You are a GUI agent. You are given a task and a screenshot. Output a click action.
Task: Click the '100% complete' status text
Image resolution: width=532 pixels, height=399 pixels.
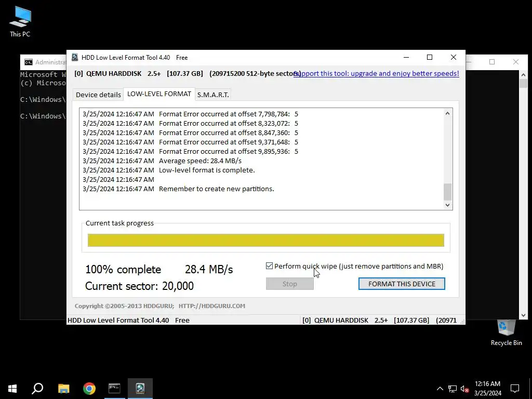(x=123, y=270)
